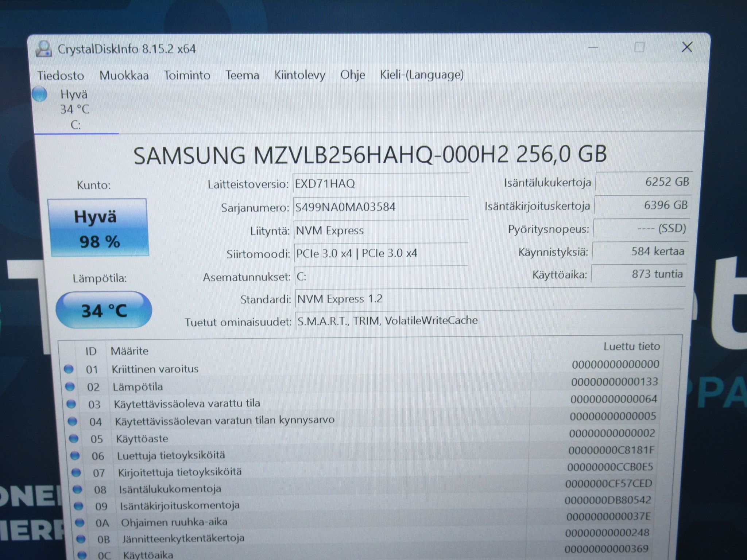Image resolution: width=747 pixels, height=560 pixels.
Task: Open the Kiintolevy menu
Action: point(300,75)
